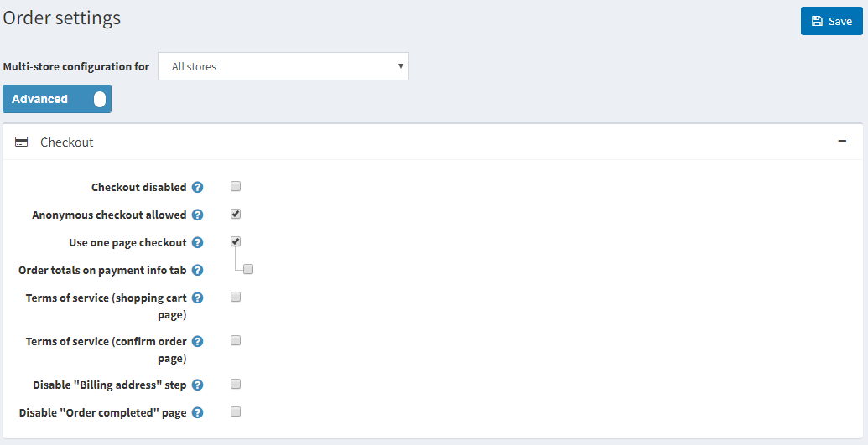This screenshot has height=445, width=868.
Task: Uncheck Anonymous checkout allowed
Action: point(236,214)
